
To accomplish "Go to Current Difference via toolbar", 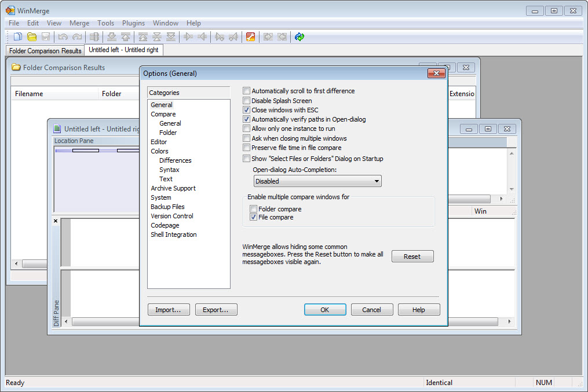I will [x=157, y=36].
